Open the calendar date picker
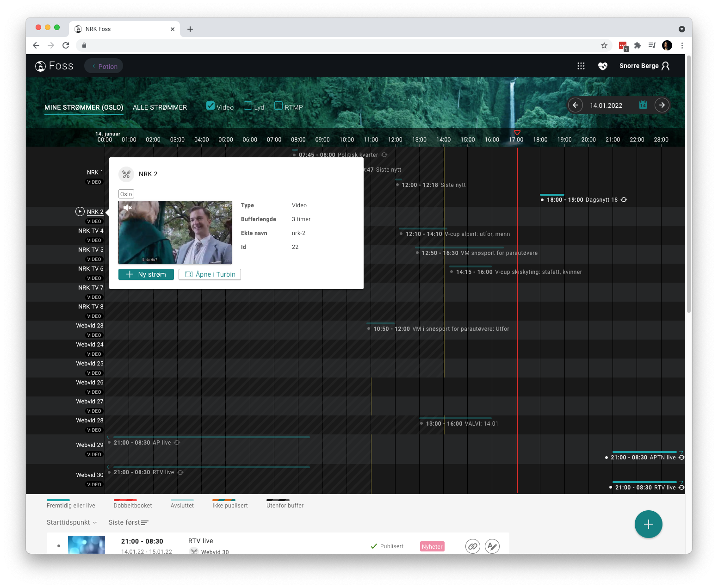This screenshot has width=718, height=588. 643,105
